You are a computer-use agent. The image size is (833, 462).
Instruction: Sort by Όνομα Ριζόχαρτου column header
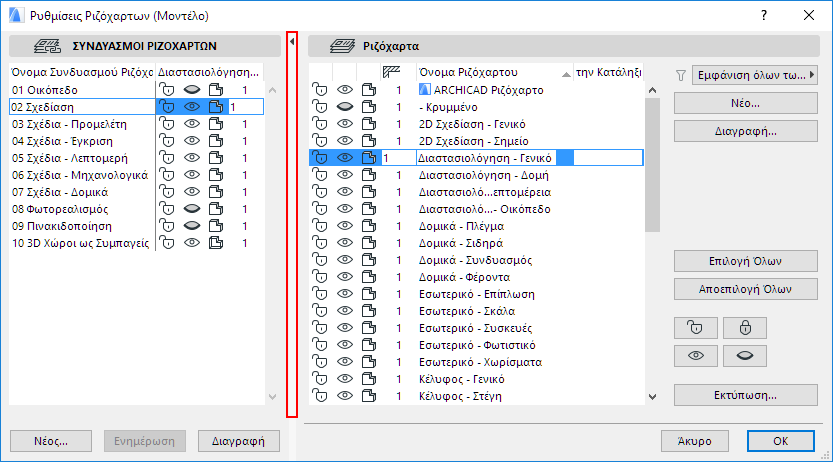[x=490, y=73]
